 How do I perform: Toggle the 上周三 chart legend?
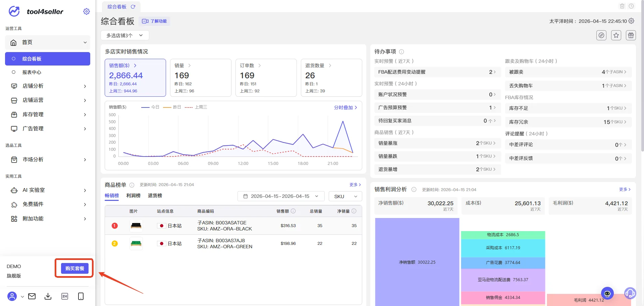click(196, 107)
